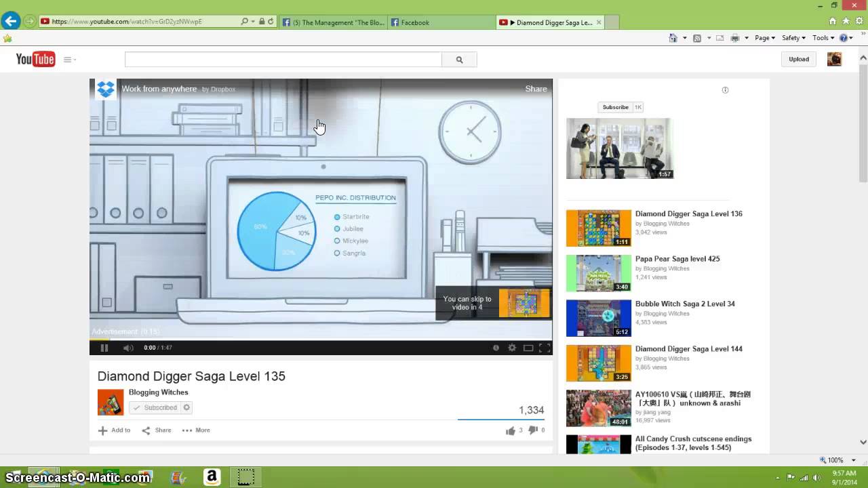
Task: Click the Upload button
Action: (799, 59)
